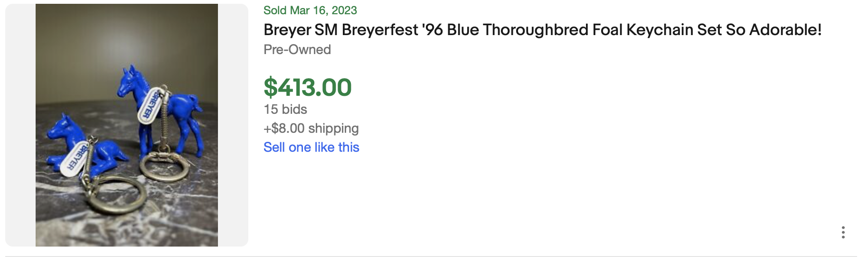Image resolution: width=868 pixels, height=257 pixels.
Task: Click the 15 bids text
Action: click(x=285, y=110)
